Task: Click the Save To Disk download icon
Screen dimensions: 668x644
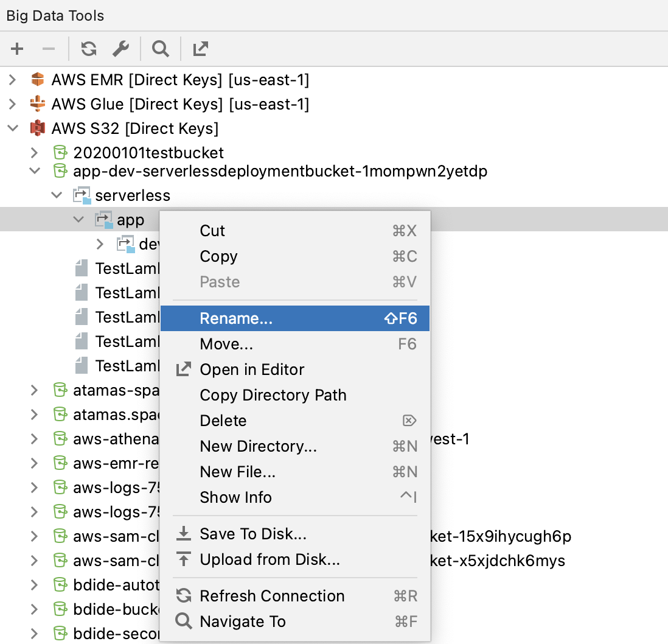Action: 184,533
